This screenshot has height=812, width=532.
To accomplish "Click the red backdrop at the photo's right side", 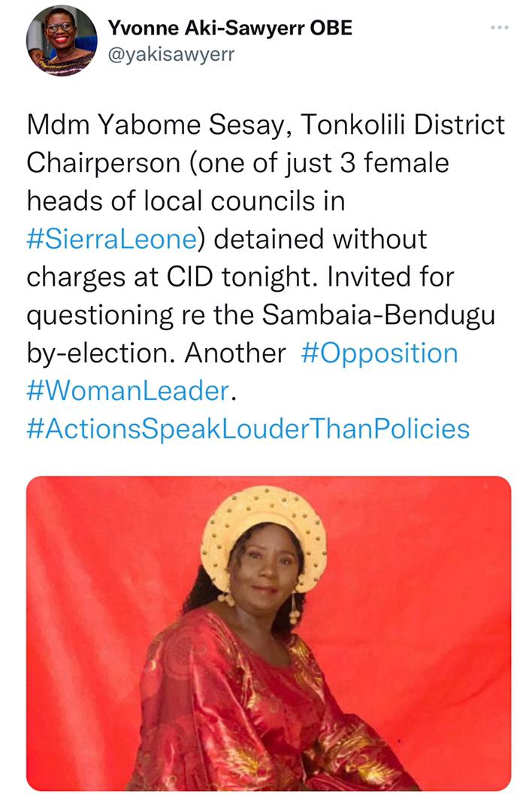I will [x=443, y=601].
